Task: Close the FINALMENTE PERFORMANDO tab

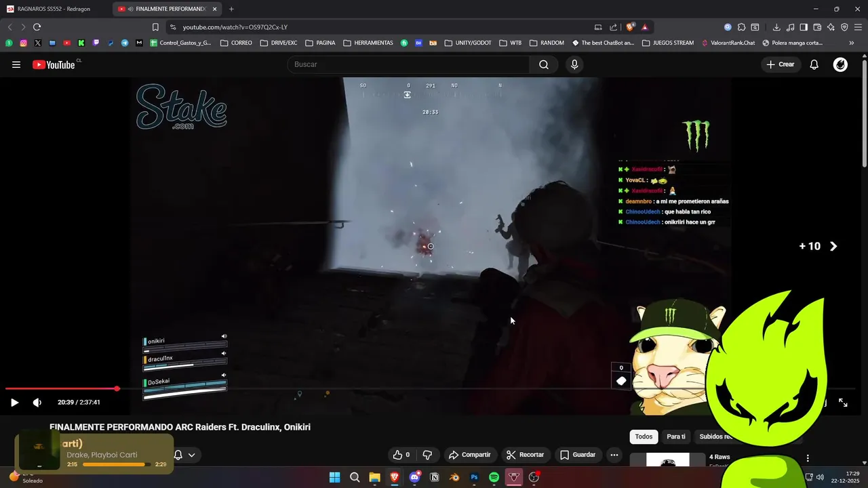Action: 215,9
